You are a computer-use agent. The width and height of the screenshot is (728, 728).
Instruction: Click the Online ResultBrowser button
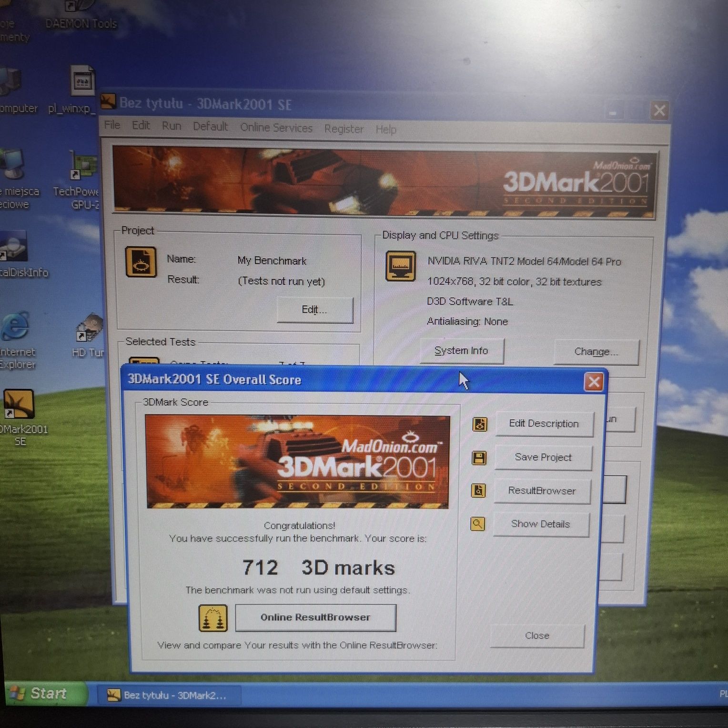(x=315, y=617)
